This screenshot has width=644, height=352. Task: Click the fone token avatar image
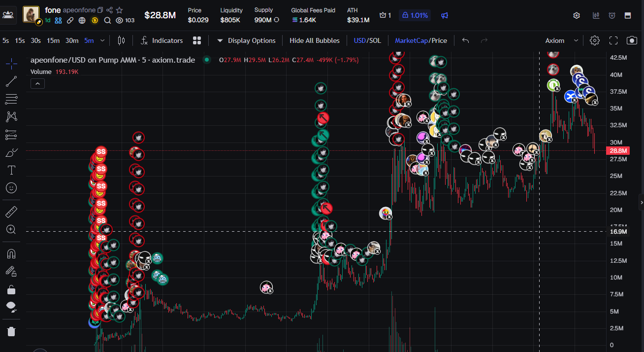click(x=31, y=15)
